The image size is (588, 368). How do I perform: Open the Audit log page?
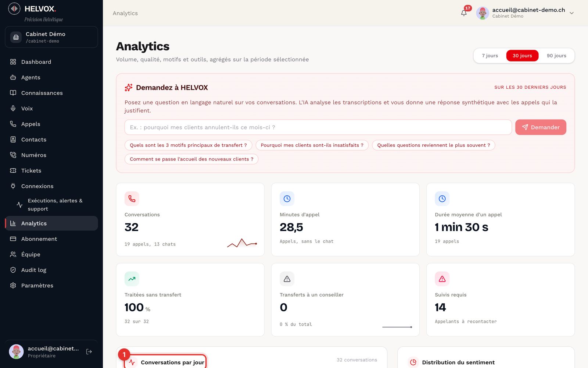[x=51, y=270]
